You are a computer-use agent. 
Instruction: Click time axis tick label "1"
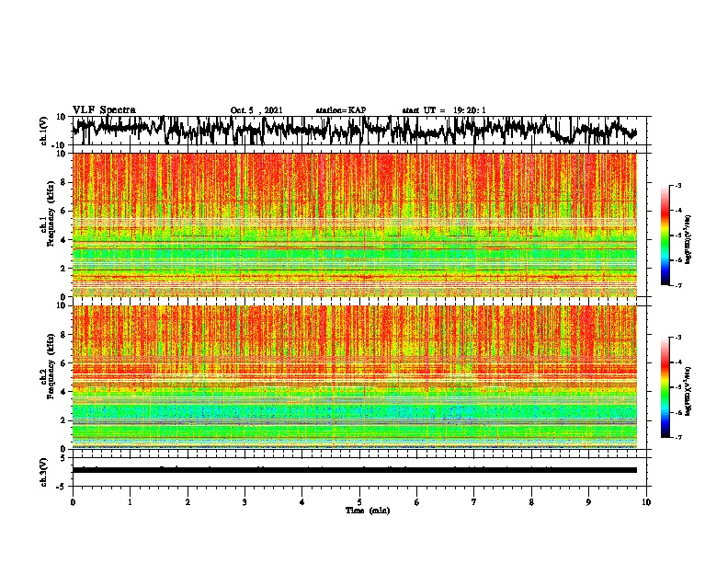pyautogui.click(x=130, y=502)
